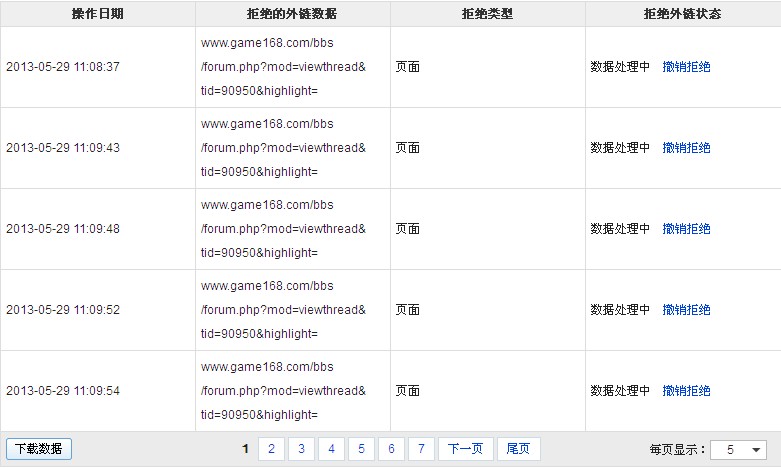Click the URL in the 11:09:43 row

pyautogui.click(x=283, y=148)
